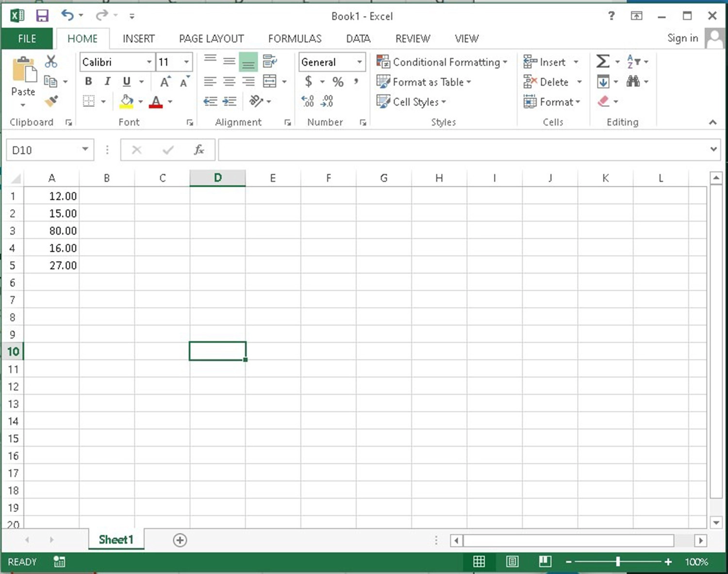Image resolution: width=728 pixels, height=574 pixels.
Task: Open Find & Select binoculars
Action: click(633, 81)
